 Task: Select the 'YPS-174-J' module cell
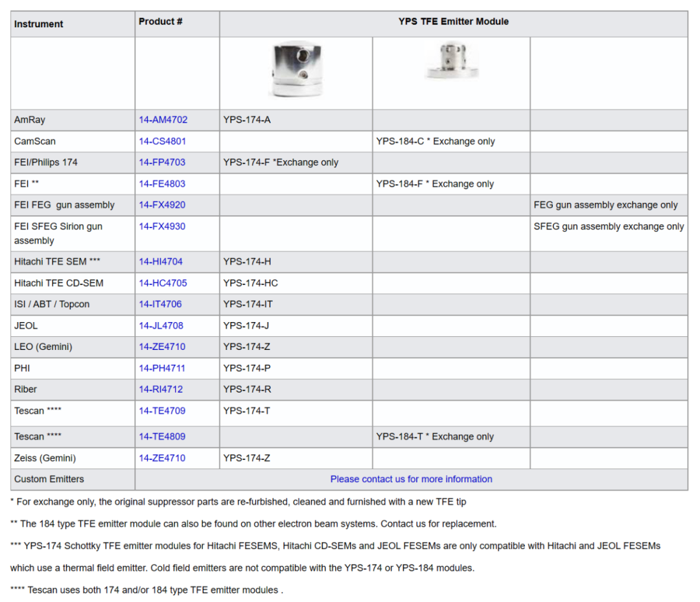click(x=296, y=326)
